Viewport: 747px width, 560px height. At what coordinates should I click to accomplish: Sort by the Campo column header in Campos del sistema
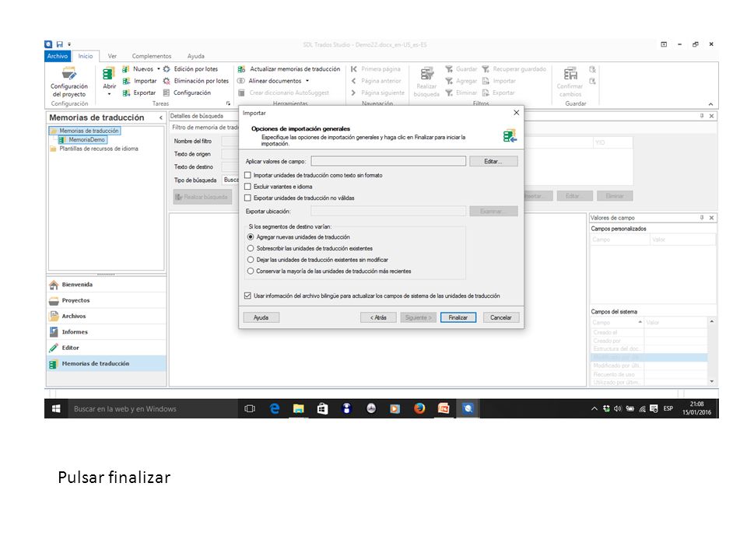pos(617,322)
